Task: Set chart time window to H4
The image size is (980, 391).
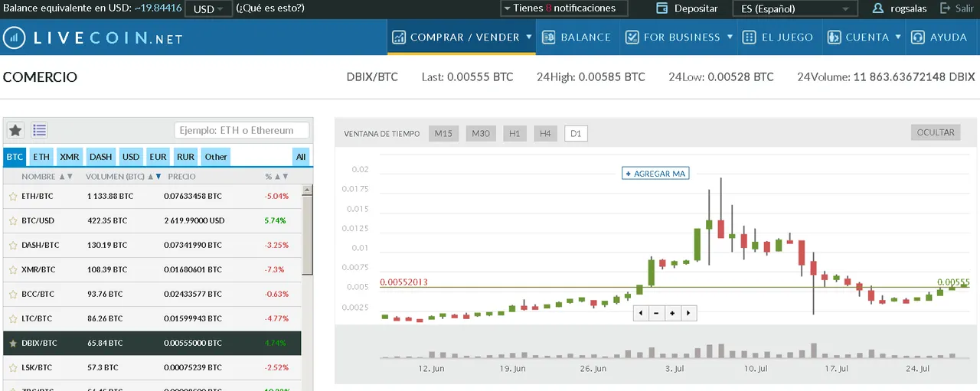Action: [x=545, y=133]
